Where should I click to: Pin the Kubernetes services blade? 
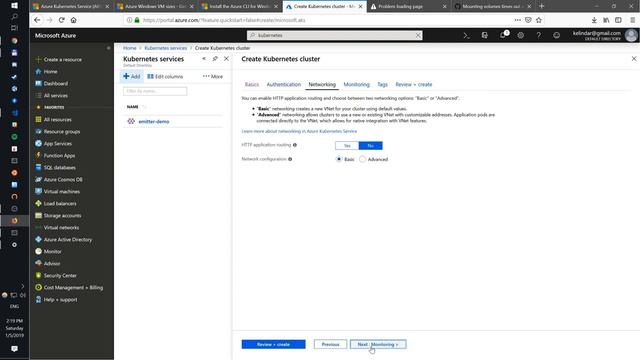tap(215, 59)
